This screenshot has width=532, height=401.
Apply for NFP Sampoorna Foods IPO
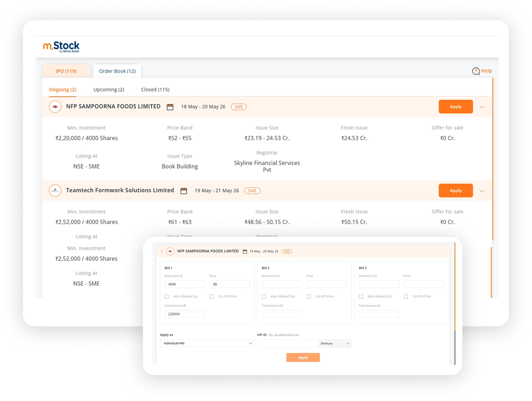[x=456, y=107]
